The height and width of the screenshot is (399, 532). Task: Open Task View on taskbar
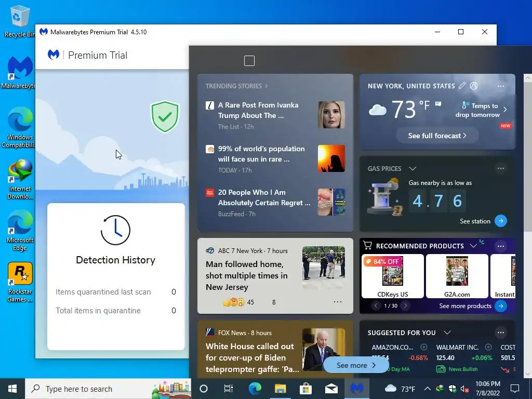point(229,389)
